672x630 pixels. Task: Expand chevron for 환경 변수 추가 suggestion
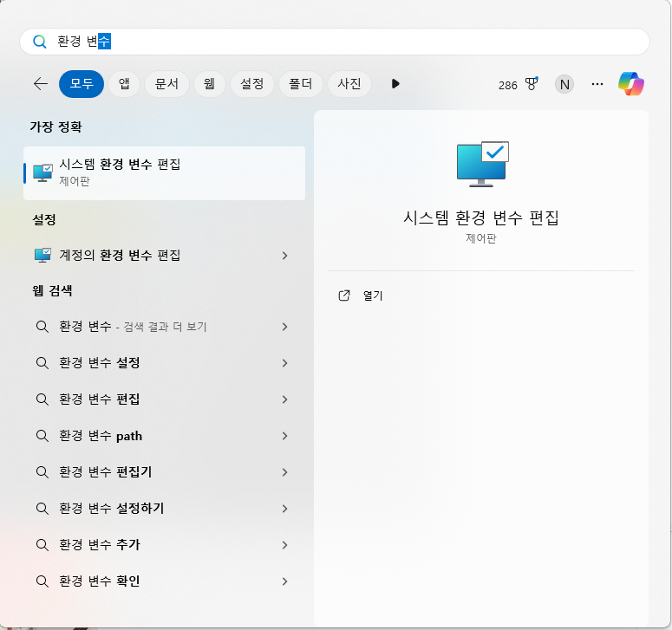[284, 545]
